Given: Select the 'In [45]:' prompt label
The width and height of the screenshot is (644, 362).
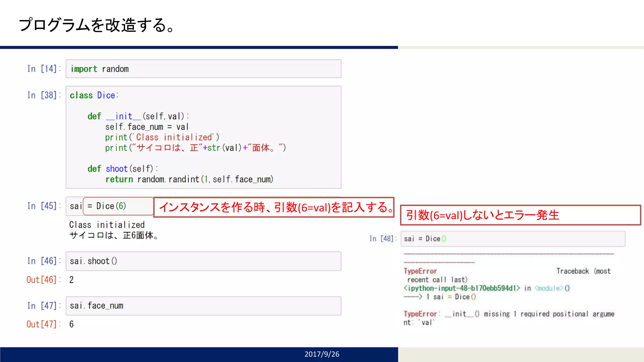Looking at the screenshot, I should click(x=44, y=206).
